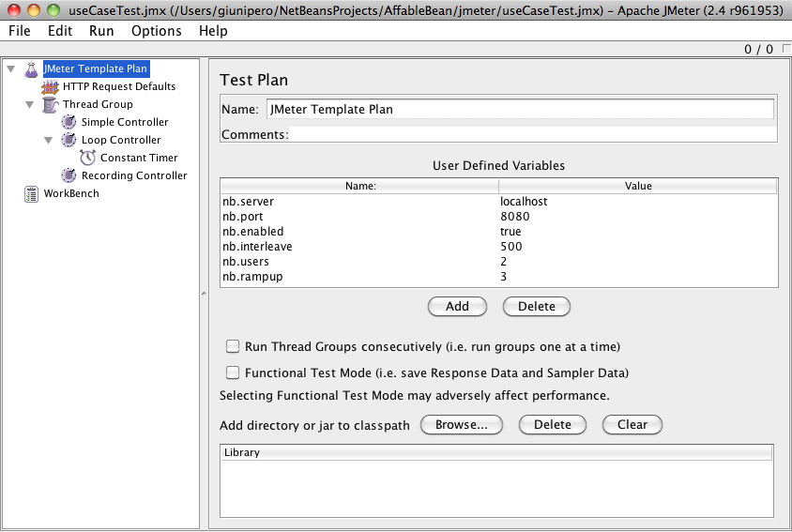This screenshot has width=792, height=532.
Task: Select the Constant Timer clock icon
Action: pos(87,158)
